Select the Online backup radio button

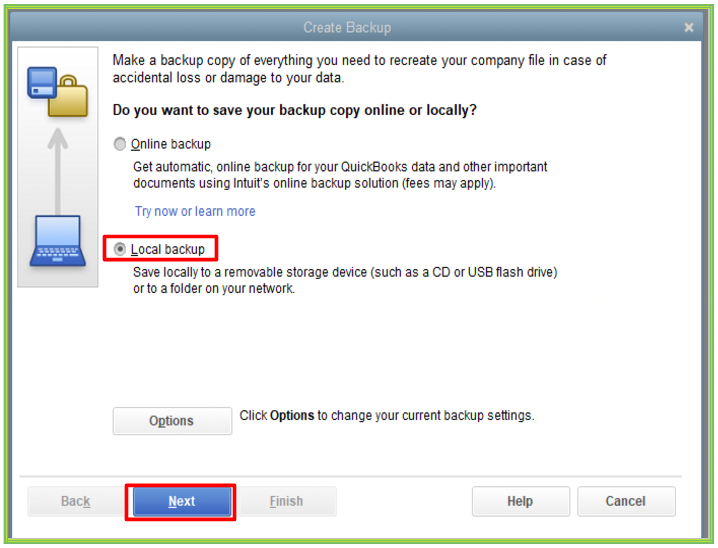pyautogui.click(x=121, y=144)
